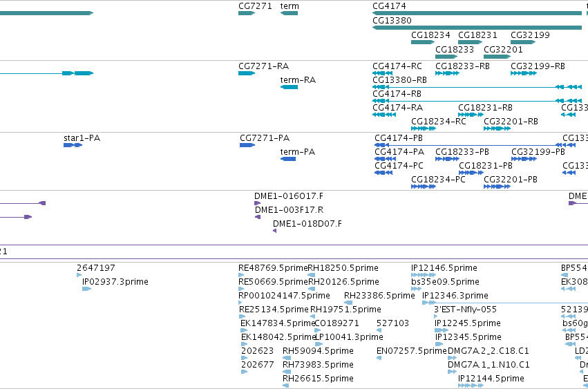Image resolution: width=588 pixels, height=389 pixels.
Task: Click the 3'EST-Nfly-055 label
Action: click(x=466, y=310)
